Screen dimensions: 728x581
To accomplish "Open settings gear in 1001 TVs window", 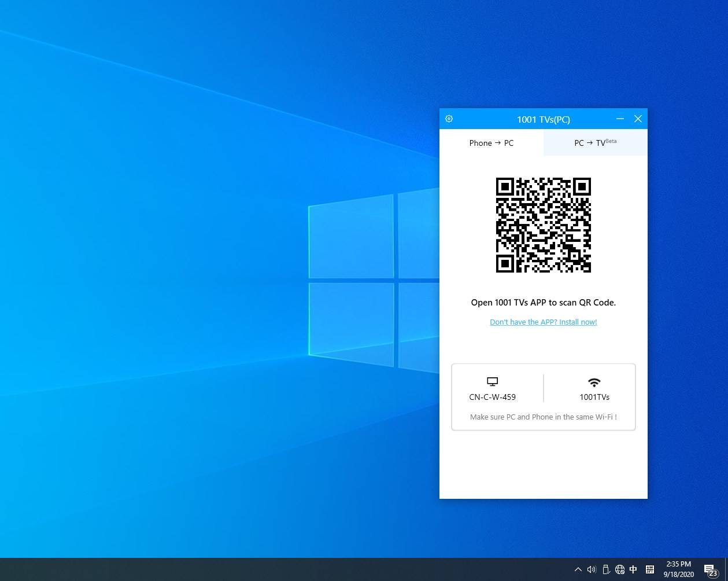I will pos(449,119).
